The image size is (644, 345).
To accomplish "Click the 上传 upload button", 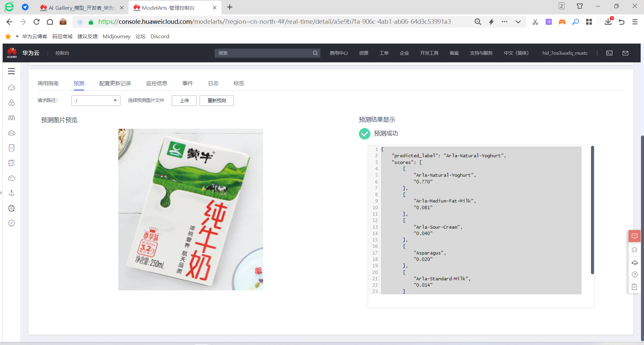I will pos(184,101).
